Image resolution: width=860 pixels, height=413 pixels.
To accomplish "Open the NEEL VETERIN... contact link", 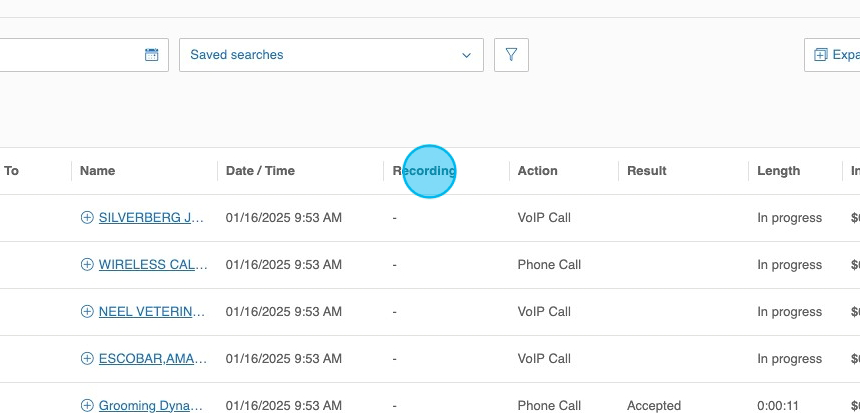I will click(152, 312).
